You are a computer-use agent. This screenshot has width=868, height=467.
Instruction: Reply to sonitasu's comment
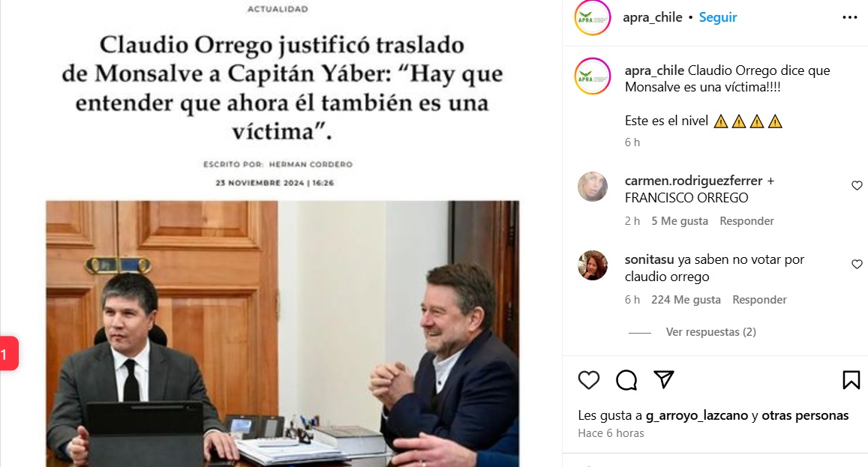point(759,299)
